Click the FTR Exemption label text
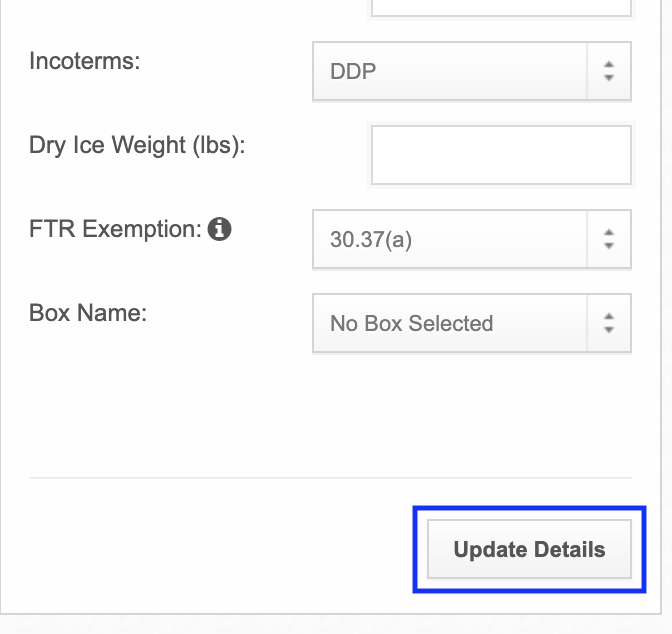 [x=115, y=229]
